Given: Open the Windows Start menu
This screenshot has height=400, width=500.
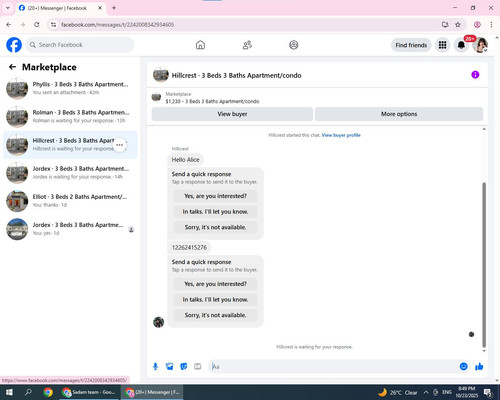Looking at the screenshot, I should tap(9, 392).
